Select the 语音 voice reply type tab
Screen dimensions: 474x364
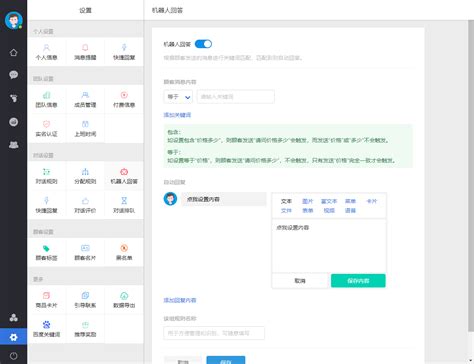coord(350,211)
